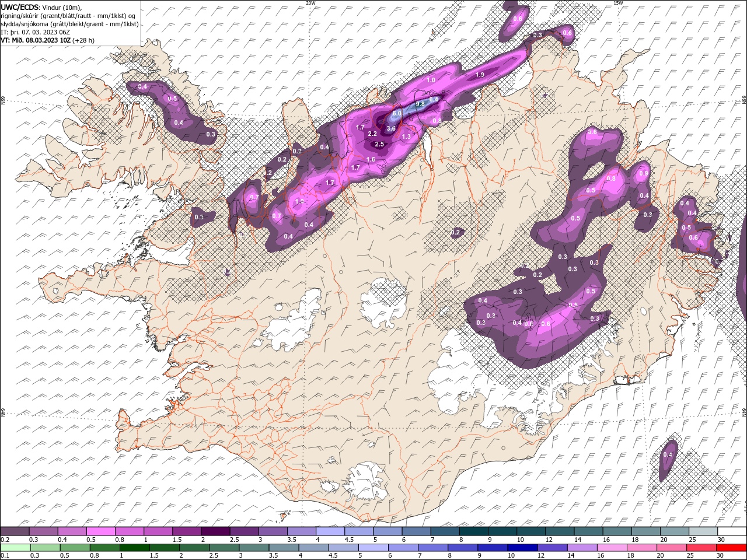This screenshot has width=747, height=560.
Task: Click the 'IT: Þri. 07. 03. 2023 06Z' line
Action: (36, 32)
